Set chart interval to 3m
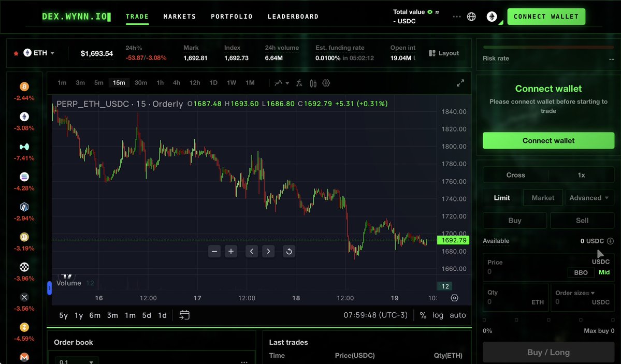This screenshot has width=621, height=364. coord(80,83)
